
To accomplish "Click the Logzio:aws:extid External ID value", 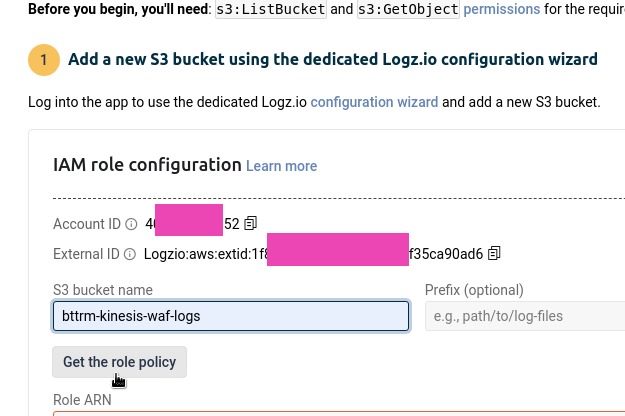I will click(313, 254).
